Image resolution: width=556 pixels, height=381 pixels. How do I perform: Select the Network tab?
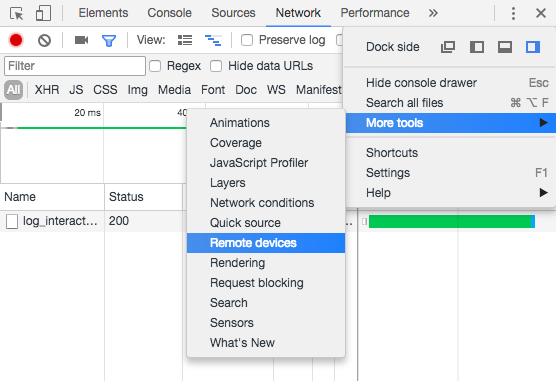click(x=298, y=13)
